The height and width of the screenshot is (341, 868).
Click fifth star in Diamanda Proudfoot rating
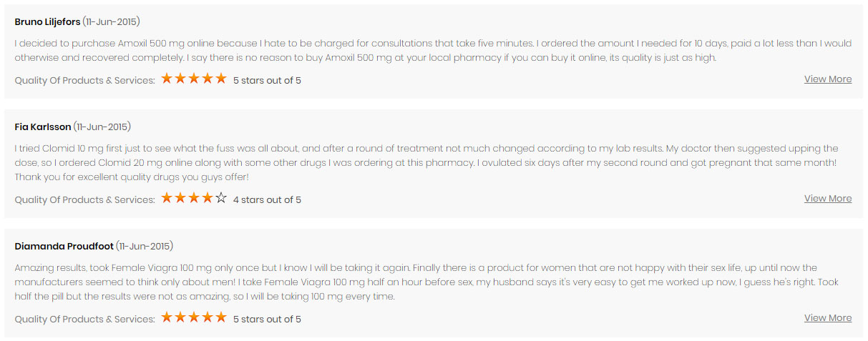pos(221,317)
